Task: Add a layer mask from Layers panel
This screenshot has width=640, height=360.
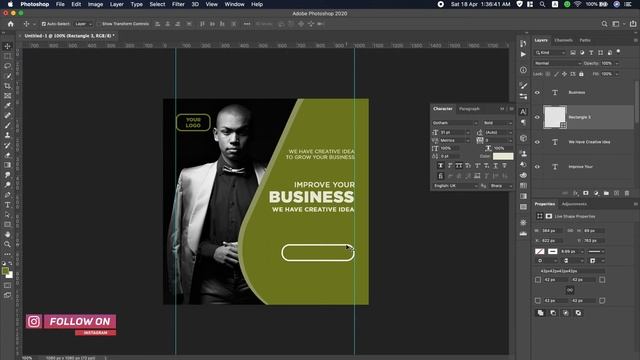Action: click(586, 193)
